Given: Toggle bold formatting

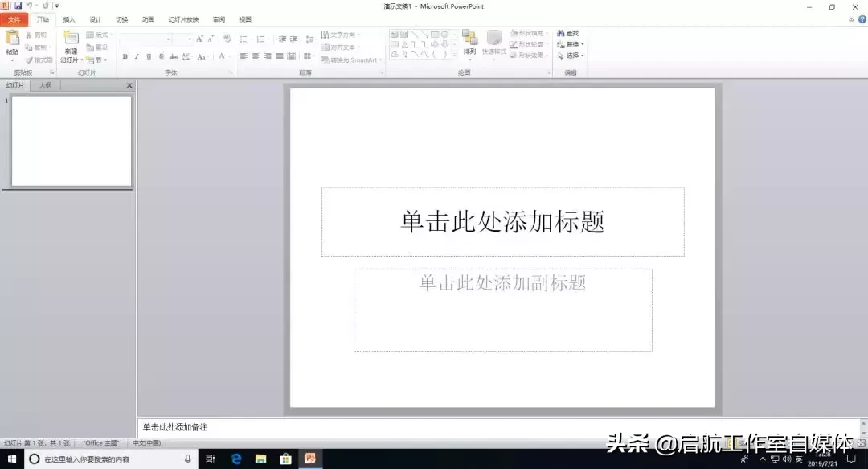Looking at the screenshot, I should [125, 56].
